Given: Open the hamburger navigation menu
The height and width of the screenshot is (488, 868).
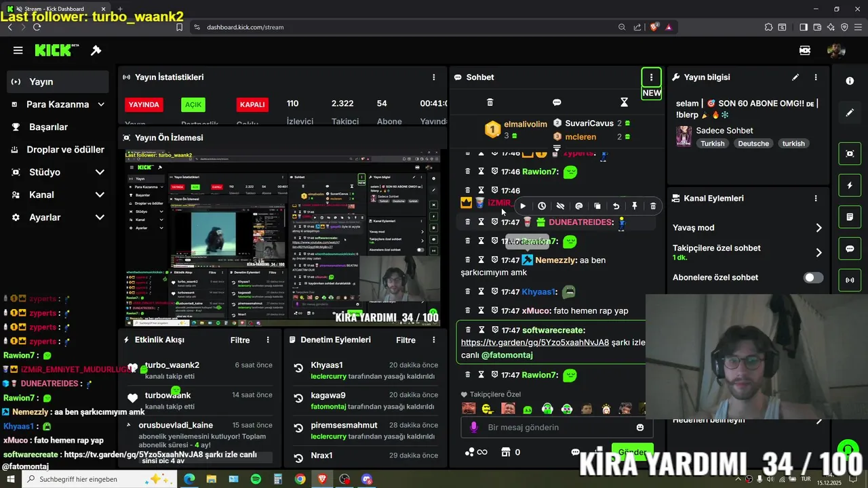Looking at the screenshot, I should click(x=18, y=50).
